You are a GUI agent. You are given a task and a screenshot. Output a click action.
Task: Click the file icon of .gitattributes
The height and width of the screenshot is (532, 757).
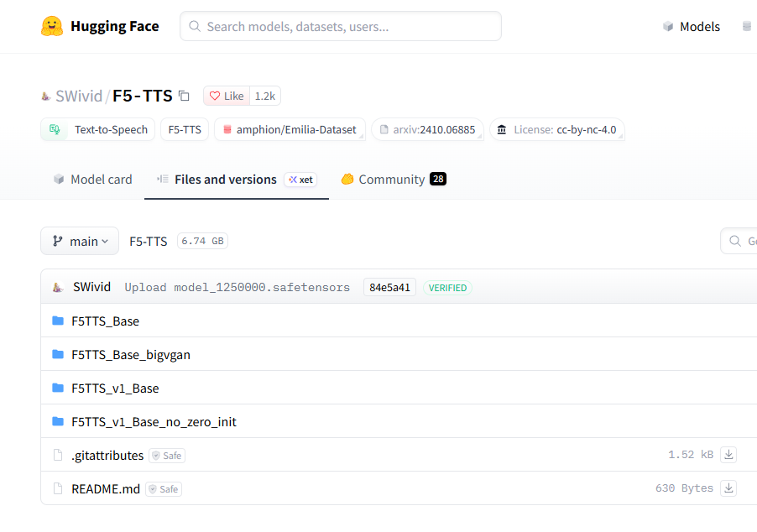[58, 455]
